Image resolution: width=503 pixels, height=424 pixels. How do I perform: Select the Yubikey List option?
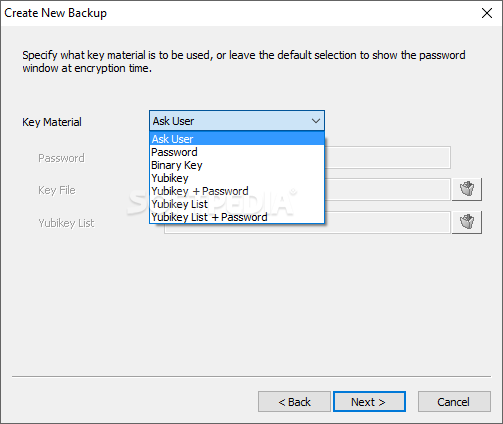pyautogui.click(x=237, y=204)
